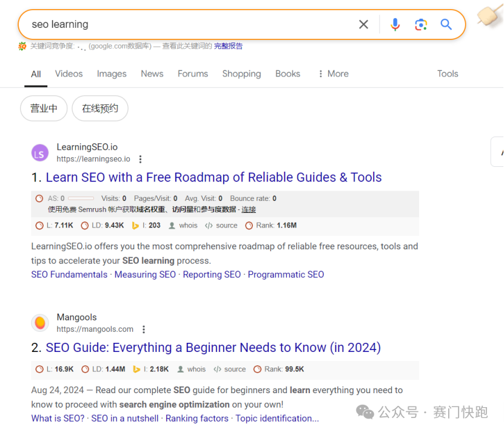Image resolution: width=504 pixels, height=432 pixels.
Task: Switch to the Videos tab
Action: tap(69, 74)
